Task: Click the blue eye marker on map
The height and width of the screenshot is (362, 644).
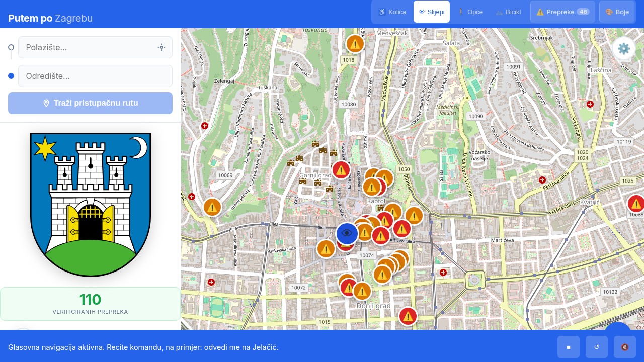Action: (347, 233)
